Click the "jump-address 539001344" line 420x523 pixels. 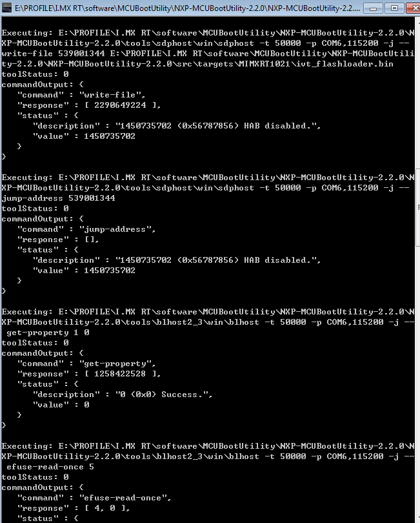(x=58, y=198)
